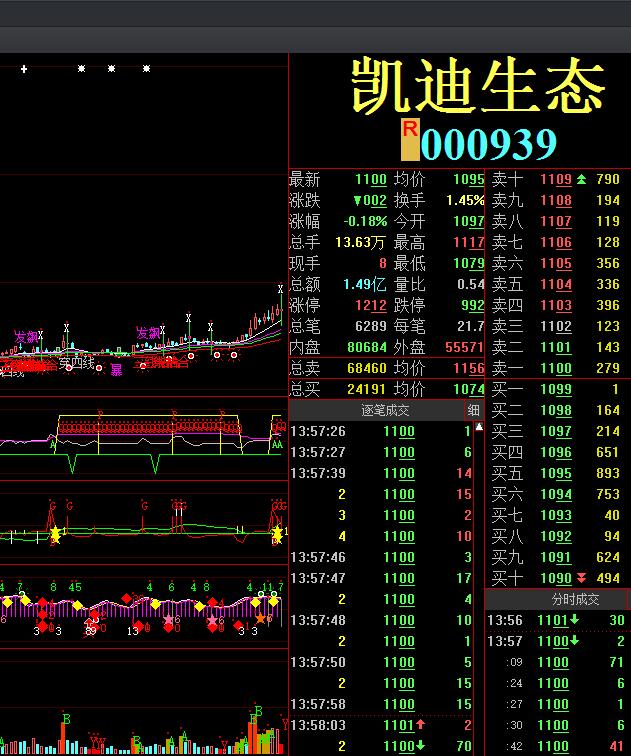Select the 买七 row at price 1093
The height and width of the screenshot is (756, 631).
(x=556, y=515)
